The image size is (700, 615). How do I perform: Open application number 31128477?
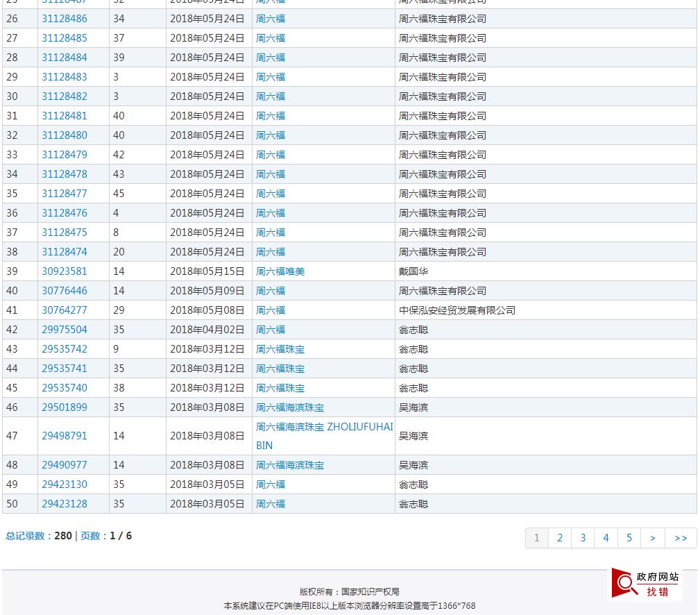pyautogui.click(x=65, y=194)
